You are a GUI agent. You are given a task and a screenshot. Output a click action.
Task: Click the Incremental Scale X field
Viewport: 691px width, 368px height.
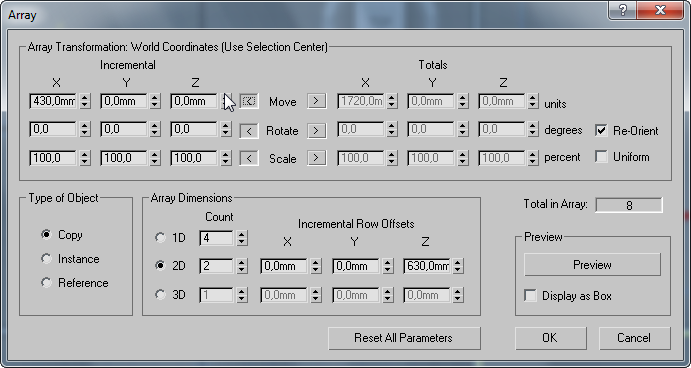coord(53,158)
